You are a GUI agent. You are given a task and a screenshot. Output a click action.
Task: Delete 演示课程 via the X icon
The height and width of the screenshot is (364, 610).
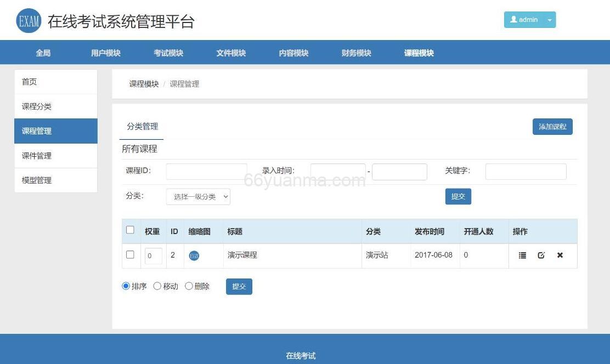560,255
